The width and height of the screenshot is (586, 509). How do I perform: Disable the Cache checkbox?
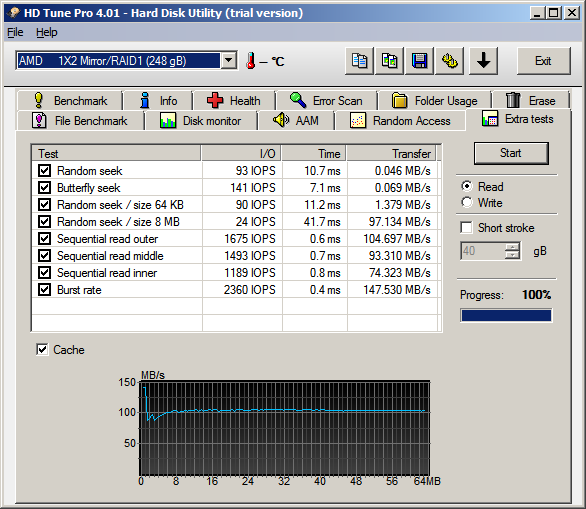pos(42,350)
